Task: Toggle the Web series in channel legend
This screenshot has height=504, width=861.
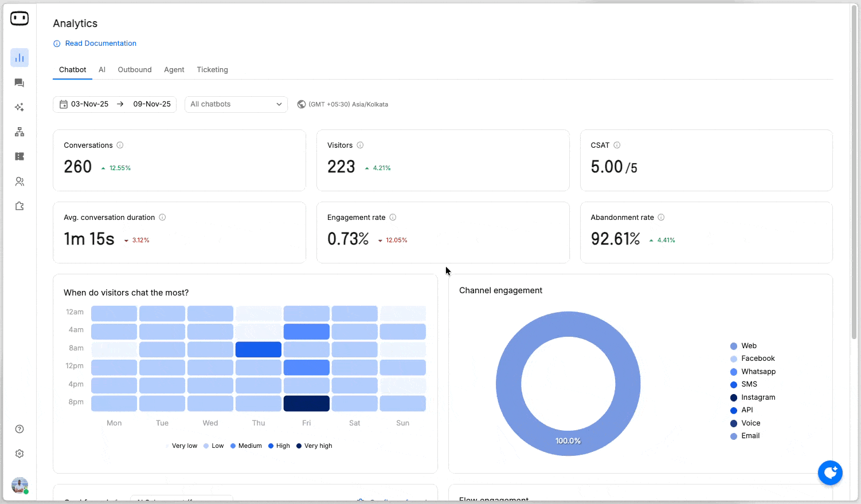Action: (x=748, y=346)
